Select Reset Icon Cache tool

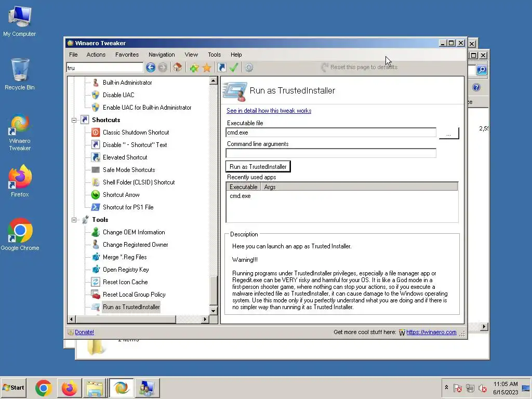pos(125,282)
